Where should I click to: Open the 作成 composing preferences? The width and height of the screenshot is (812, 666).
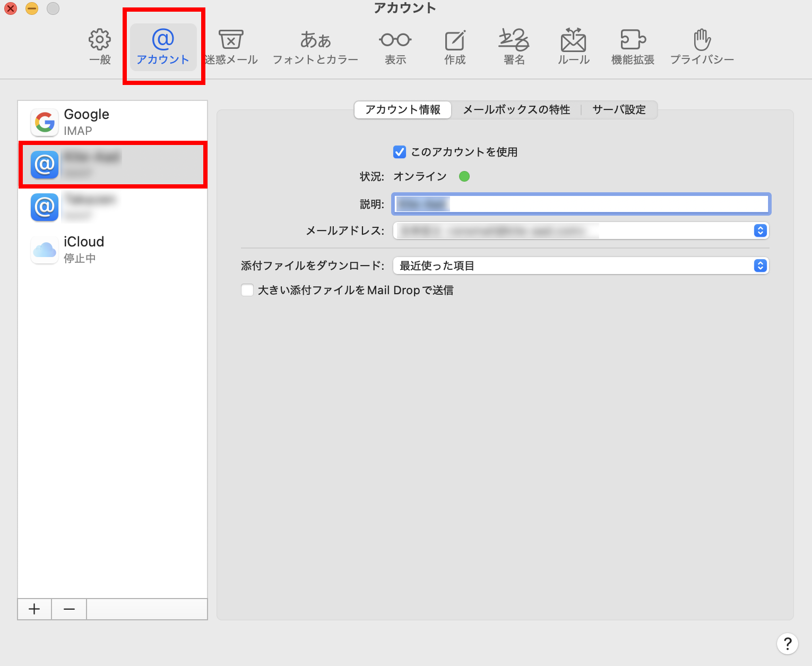coord(455,47)
